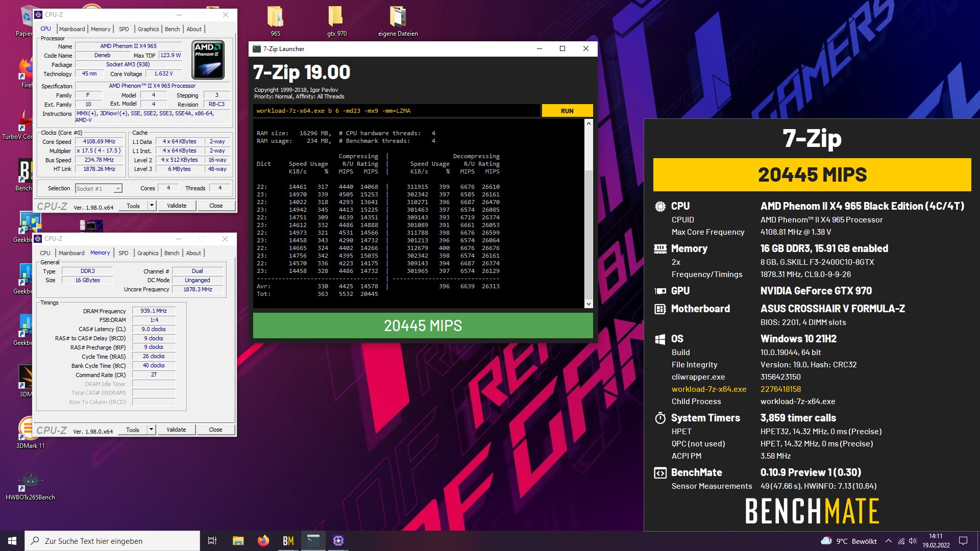The width and height of the screenshot is (980, 551).
Task: Open the Socket #1 selection dropdown
Action: pos(99,188)
